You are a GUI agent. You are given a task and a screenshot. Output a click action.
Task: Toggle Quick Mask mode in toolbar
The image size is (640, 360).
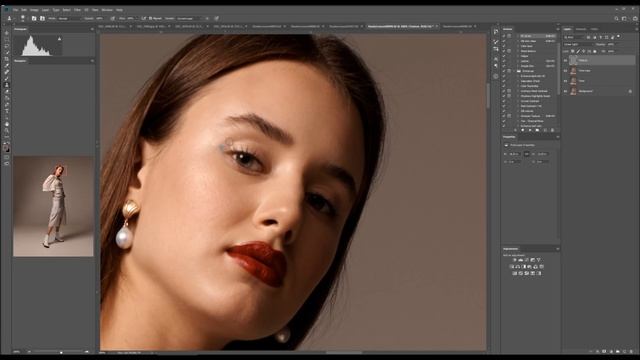click(7, 158)
